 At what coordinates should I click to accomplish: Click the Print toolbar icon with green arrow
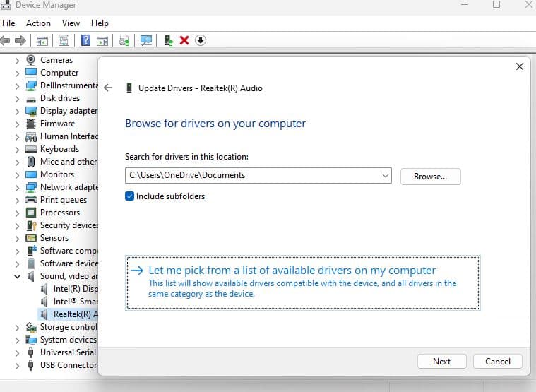pos(124,40)
